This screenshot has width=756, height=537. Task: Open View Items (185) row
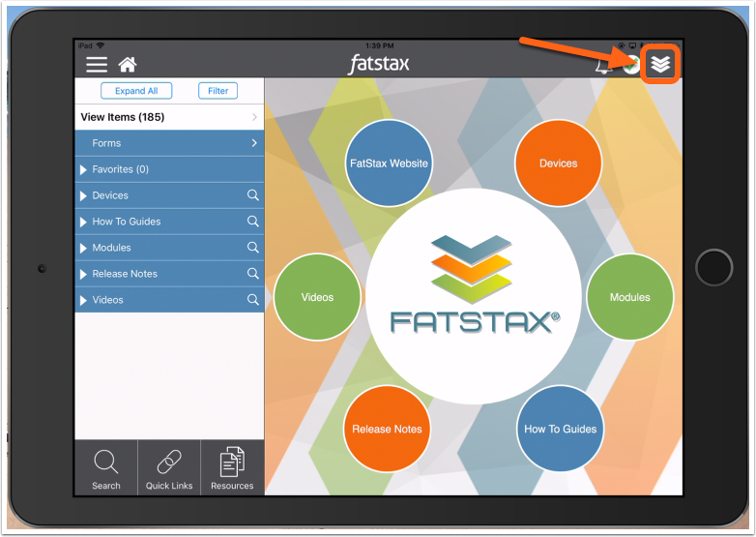click(169, 117)
